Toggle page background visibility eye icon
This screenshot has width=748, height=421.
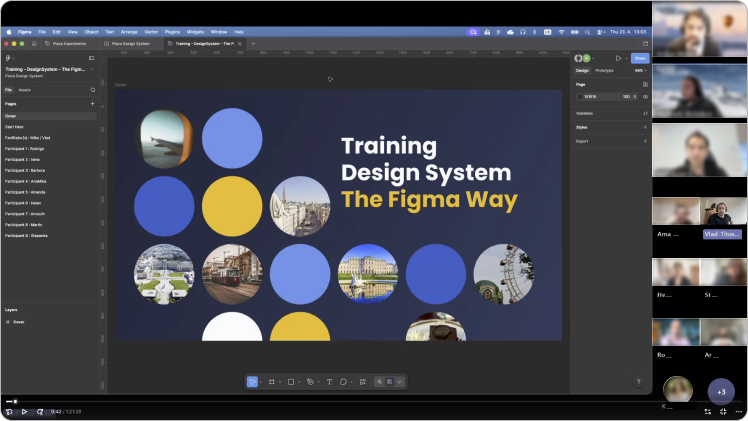click(x=645, y=96)
